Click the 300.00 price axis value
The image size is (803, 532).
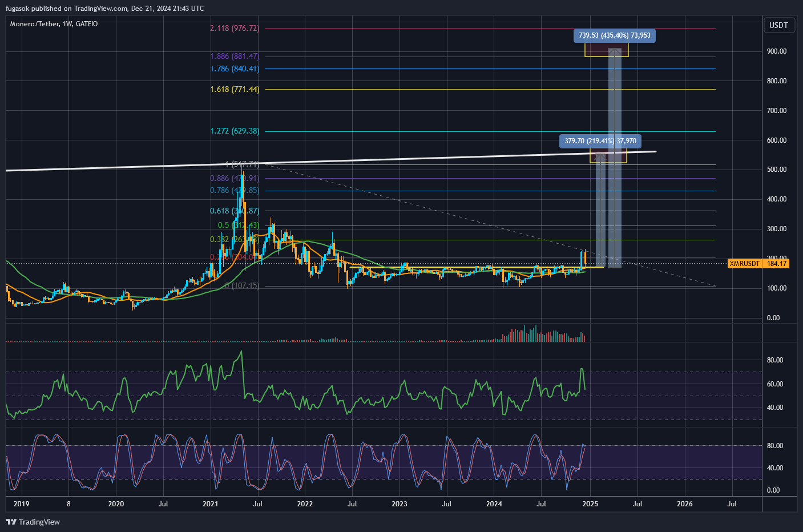click(777, 229)
